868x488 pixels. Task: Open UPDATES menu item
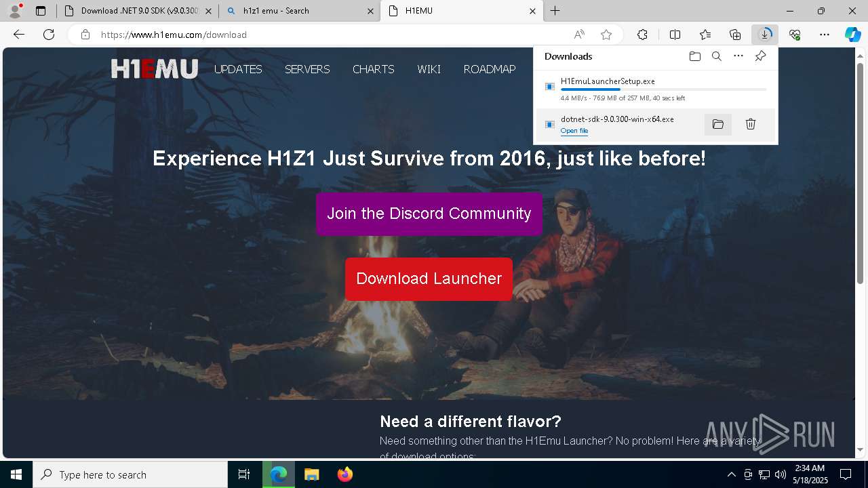click(238, 69)
